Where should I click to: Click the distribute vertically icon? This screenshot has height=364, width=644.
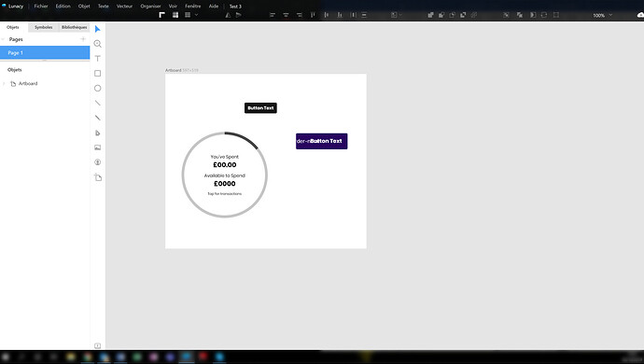(x=364, y=15)
